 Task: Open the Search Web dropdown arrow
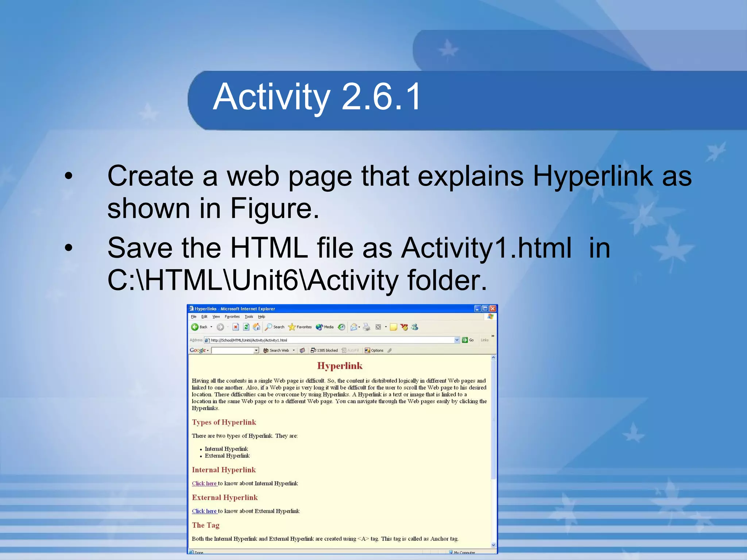coord(294,350)
